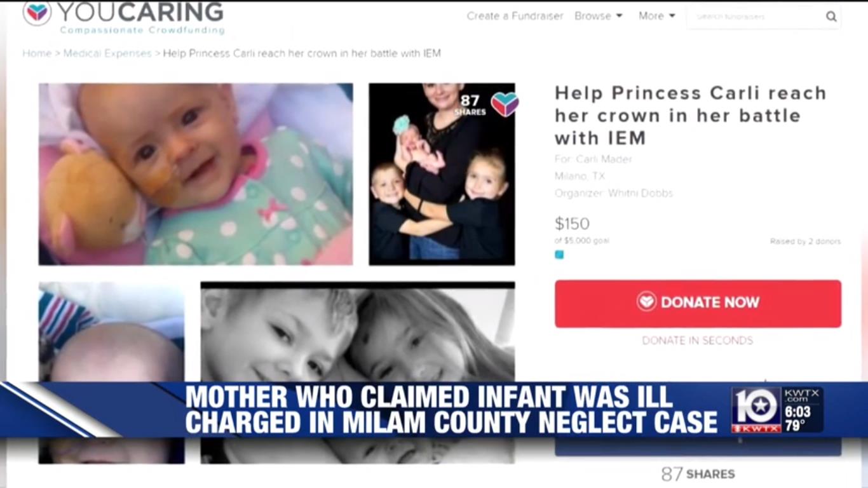Expand the More dropdown menu
Image resolution: width=868 pixels, height=488 pixels.
pos(657,16)
